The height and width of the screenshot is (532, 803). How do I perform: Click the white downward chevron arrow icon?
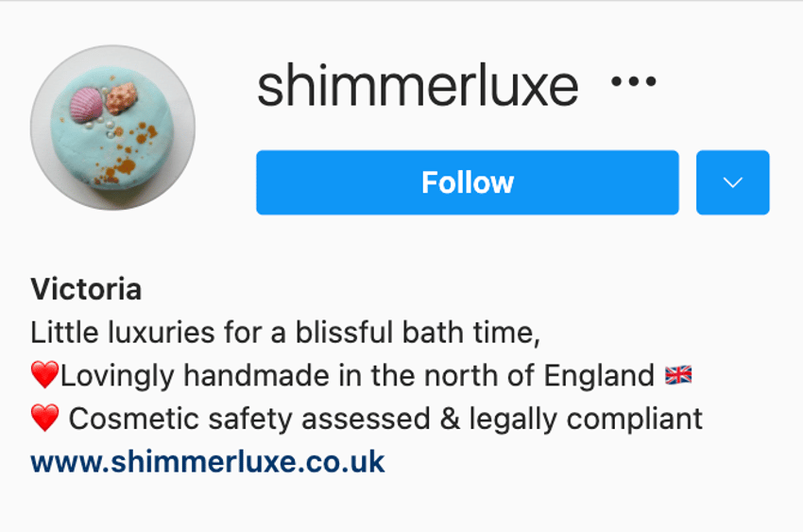(x=732, y=182)
